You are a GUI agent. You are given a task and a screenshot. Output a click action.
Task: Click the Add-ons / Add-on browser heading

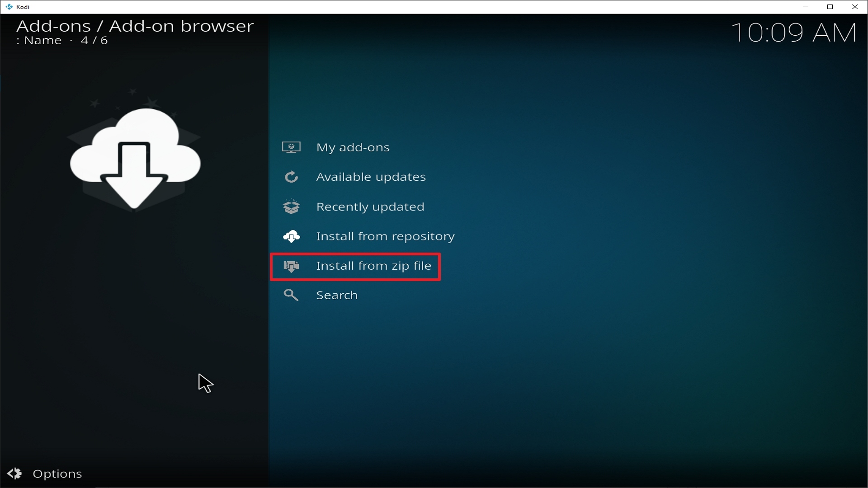pos(135,26)
